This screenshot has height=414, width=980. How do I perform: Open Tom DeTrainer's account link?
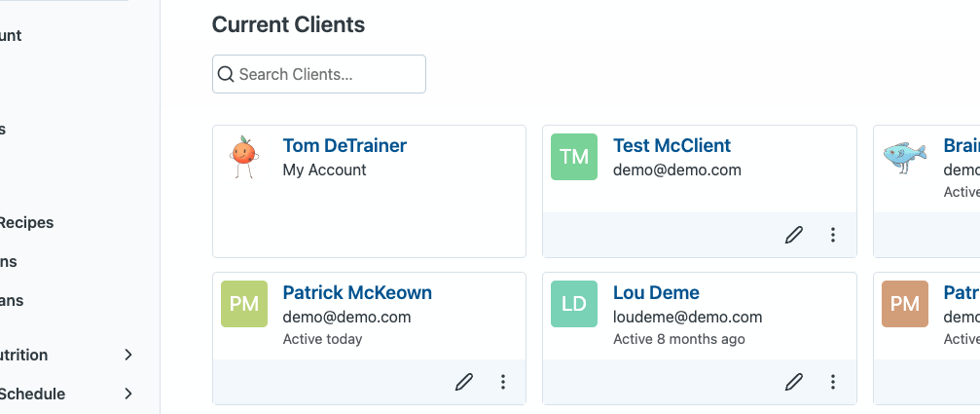[345, 145]
